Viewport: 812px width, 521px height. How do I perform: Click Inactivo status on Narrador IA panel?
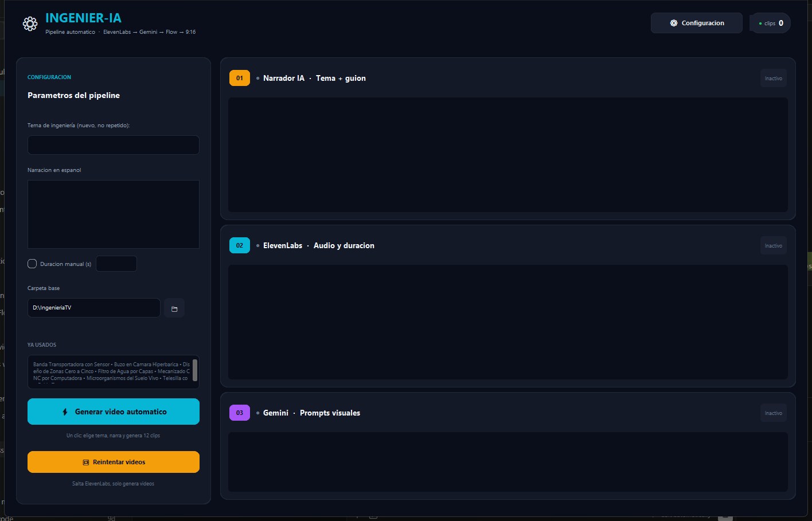(x=773, y=79)
